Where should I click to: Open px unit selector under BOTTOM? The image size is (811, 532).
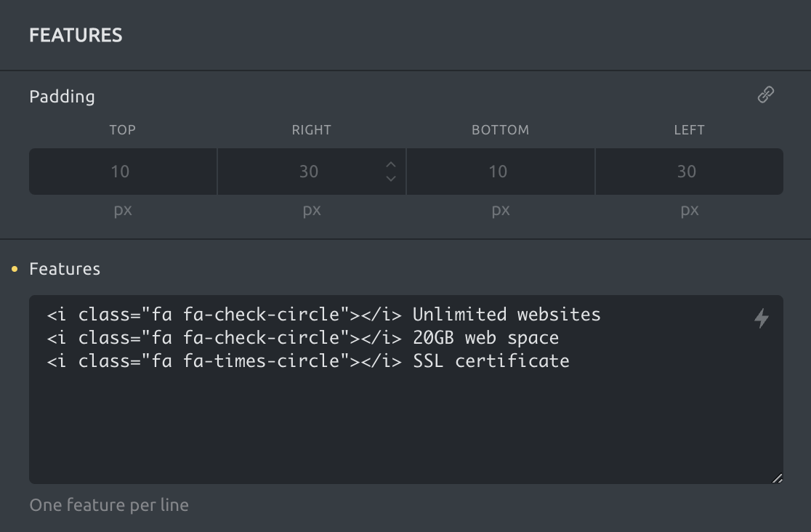point(500,210)
